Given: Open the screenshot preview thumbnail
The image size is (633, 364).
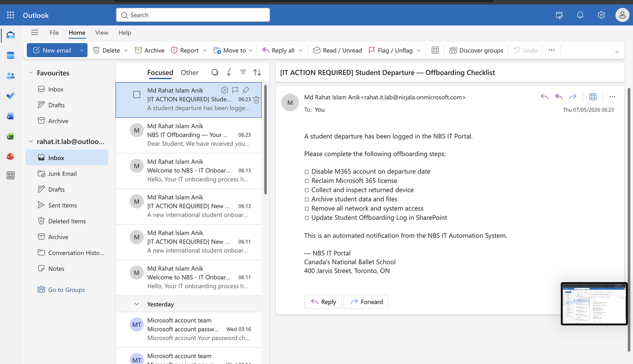Looking at the screenshot, I should pyautogui.click(x=594, y=304).
